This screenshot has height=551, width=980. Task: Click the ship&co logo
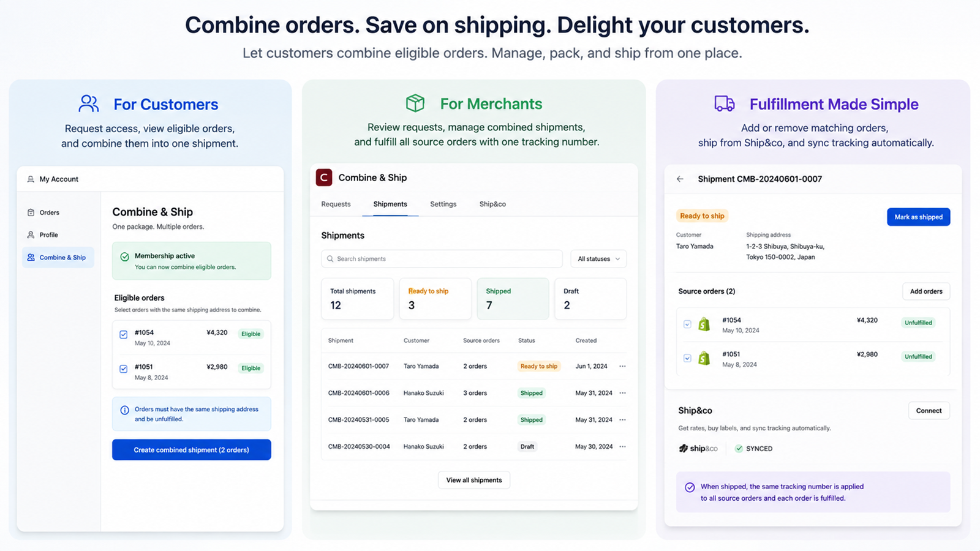click(698, 448)
